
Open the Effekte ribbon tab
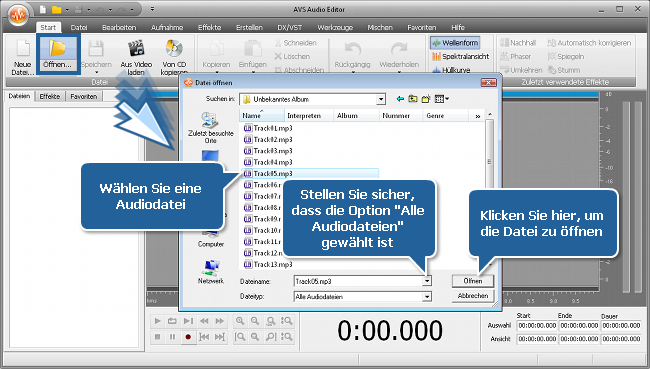coord(209,27)
